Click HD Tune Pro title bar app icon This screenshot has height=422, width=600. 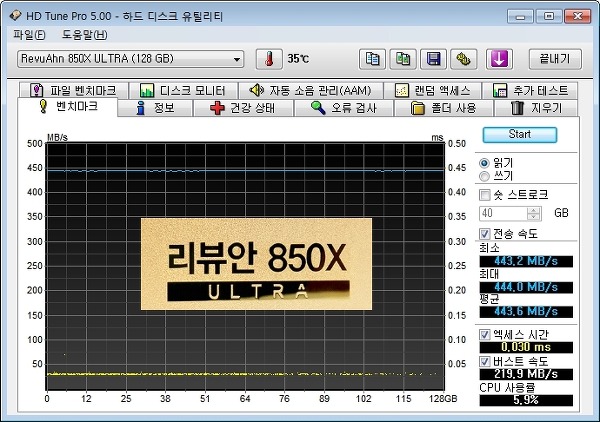click(15, 15)
